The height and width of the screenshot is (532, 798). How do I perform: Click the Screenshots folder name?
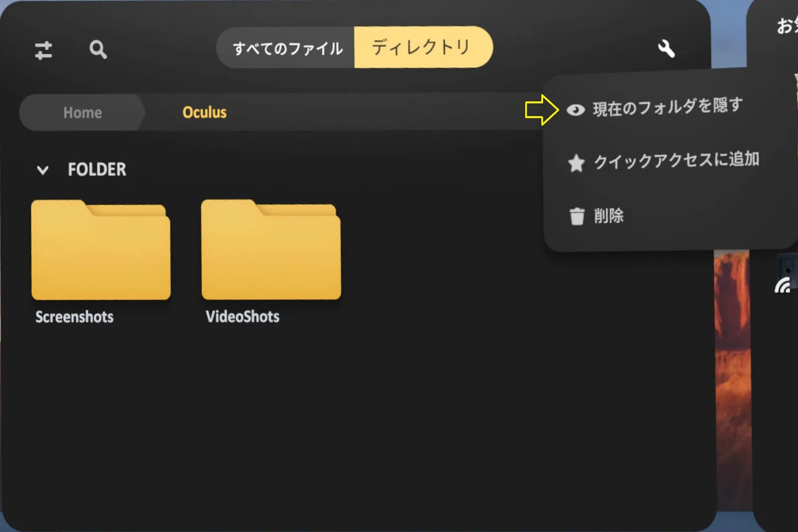pos(74,317)
